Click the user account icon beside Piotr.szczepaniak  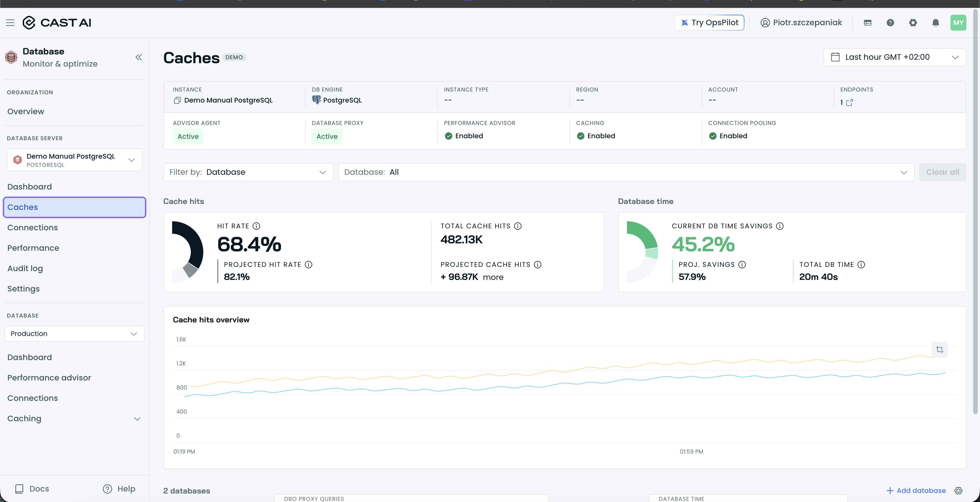[x=765, y=23]
